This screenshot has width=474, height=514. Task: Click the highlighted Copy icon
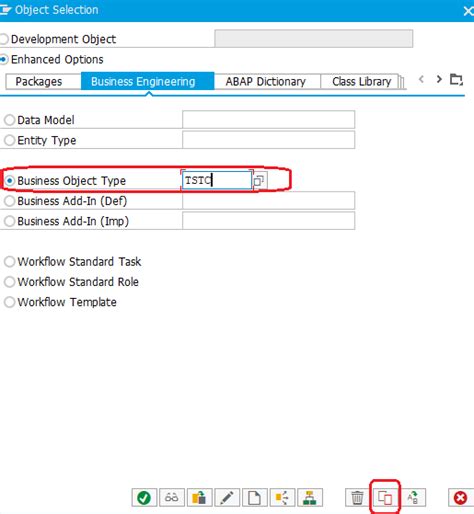[385, 498]
